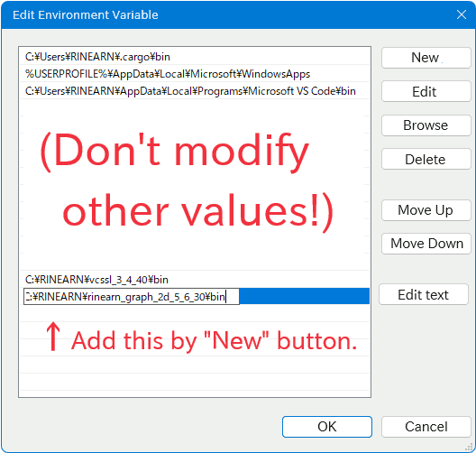
Task: Open the Browse folder dialog
Action: [426, 125]
